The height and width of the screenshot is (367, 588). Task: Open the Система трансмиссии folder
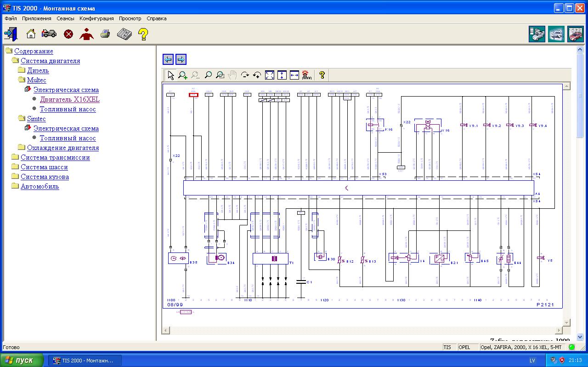[55, 157]
